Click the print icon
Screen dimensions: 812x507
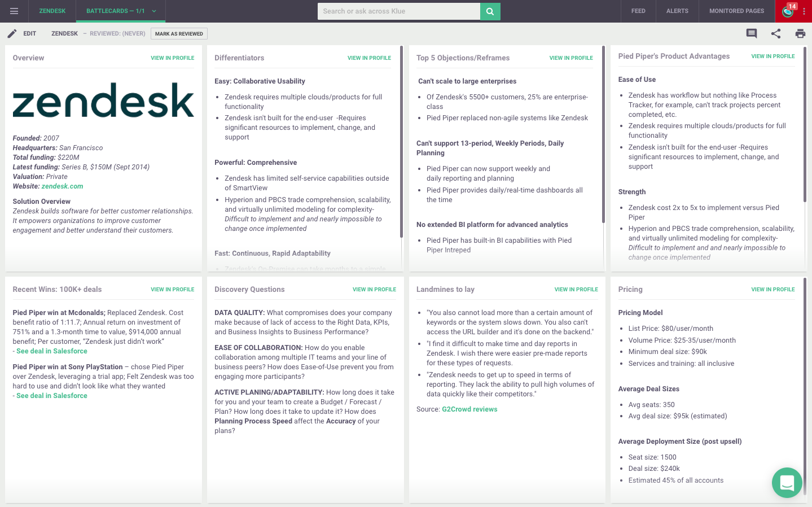tap(800, 34)
